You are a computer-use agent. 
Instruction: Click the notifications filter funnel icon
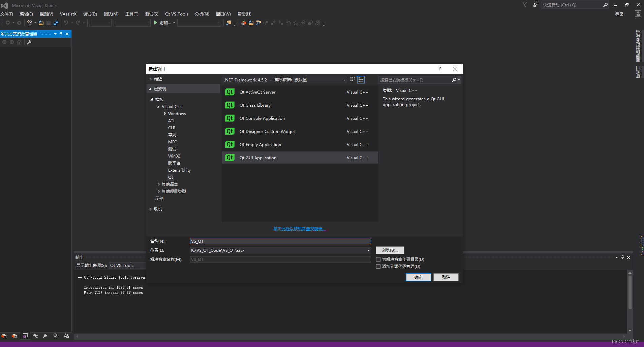525,4
